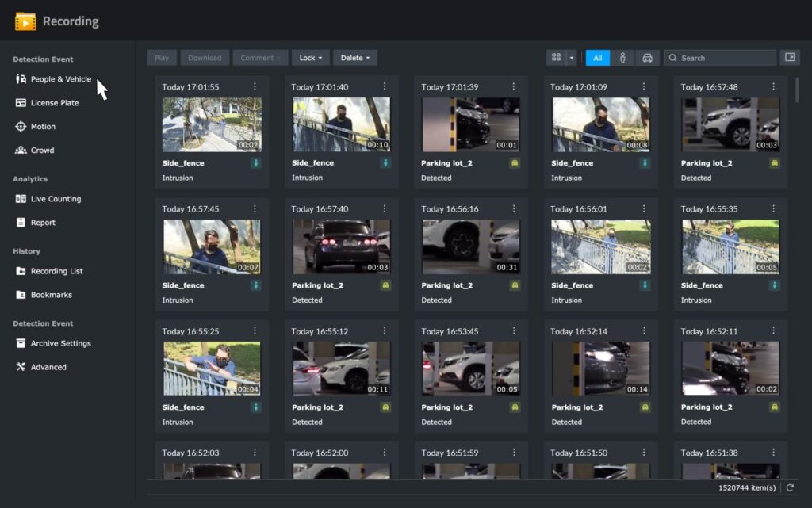Expand the Lock dropdown
Viewport: 812px width, 508px height.
coord(310,58)
